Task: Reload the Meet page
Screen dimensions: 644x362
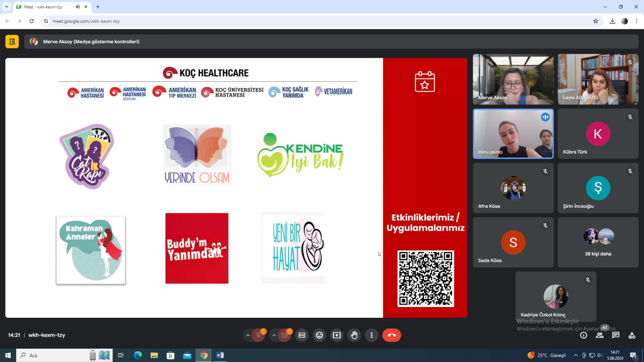Action: (31, 21)
